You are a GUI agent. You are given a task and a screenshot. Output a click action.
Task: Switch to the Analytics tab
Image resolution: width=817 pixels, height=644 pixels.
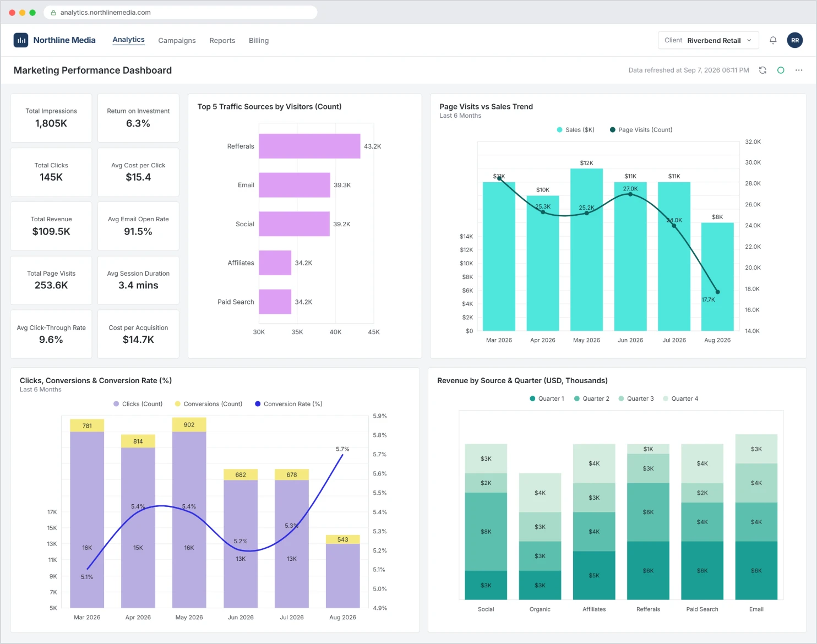[x=128, y=40]
